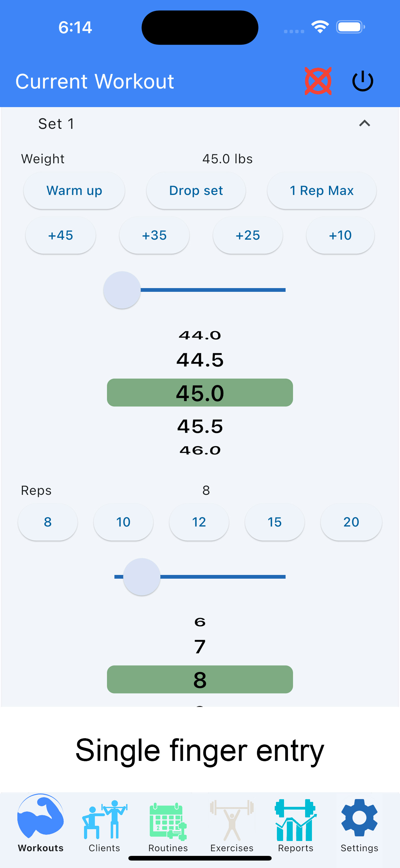Select 12 reps preset

(x=199, y=522)
